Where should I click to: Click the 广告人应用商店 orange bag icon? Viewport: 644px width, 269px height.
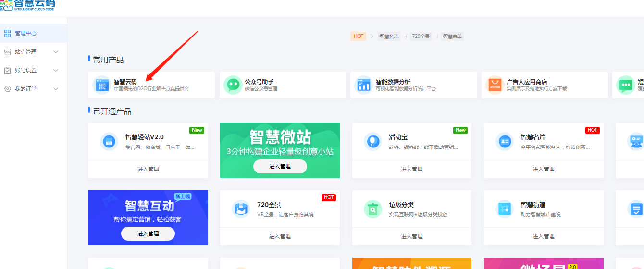[x=495, y=86]
